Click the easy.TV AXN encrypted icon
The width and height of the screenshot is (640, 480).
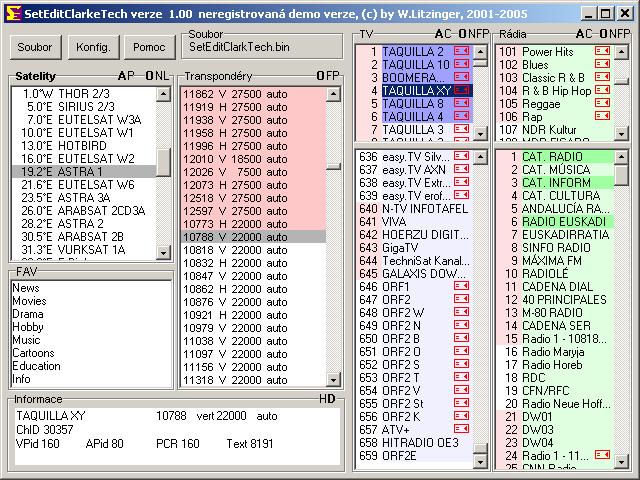click(462, 169)
